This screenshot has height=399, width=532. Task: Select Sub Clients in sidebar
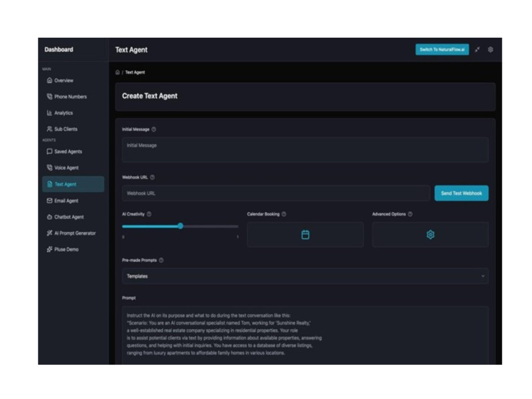[73, 129]
